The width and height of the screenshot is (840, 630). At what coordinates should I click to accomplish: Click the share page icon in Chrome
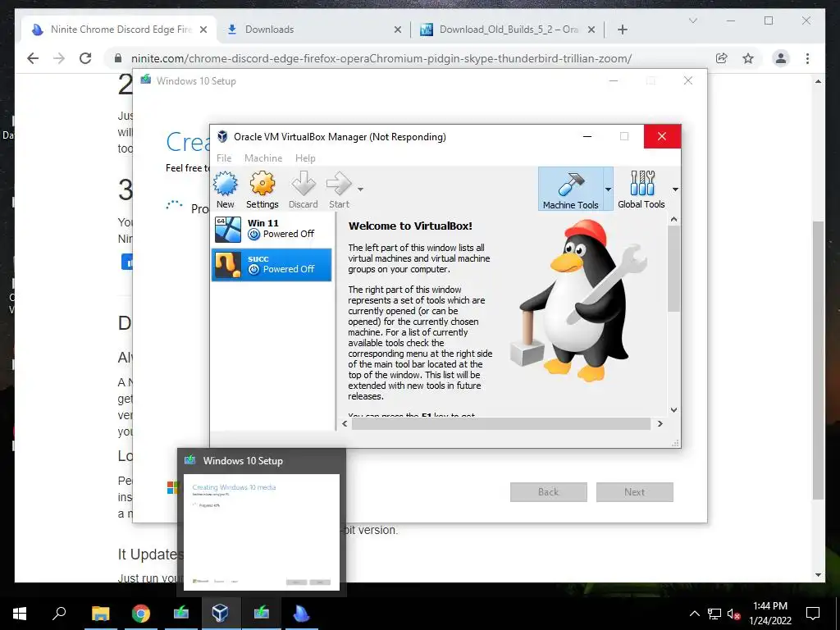pyautogui.click(x=722, y=58)
